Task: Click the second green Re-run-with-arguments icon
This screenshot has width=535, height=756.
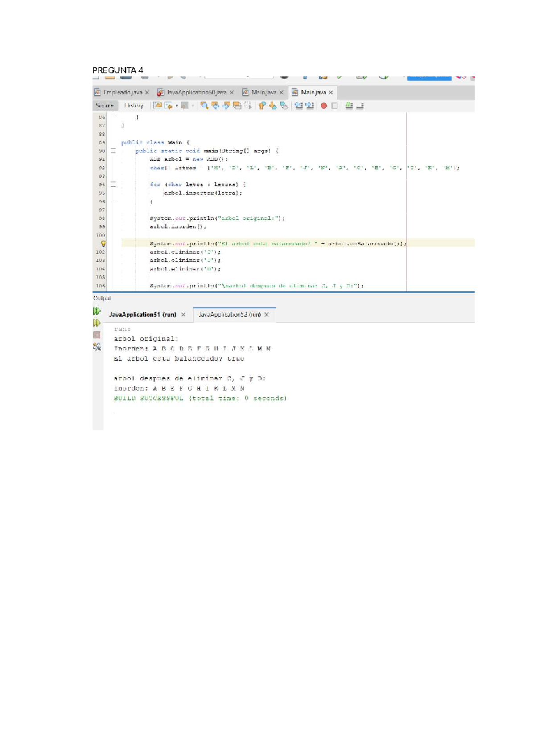Action: pos(97,323)
